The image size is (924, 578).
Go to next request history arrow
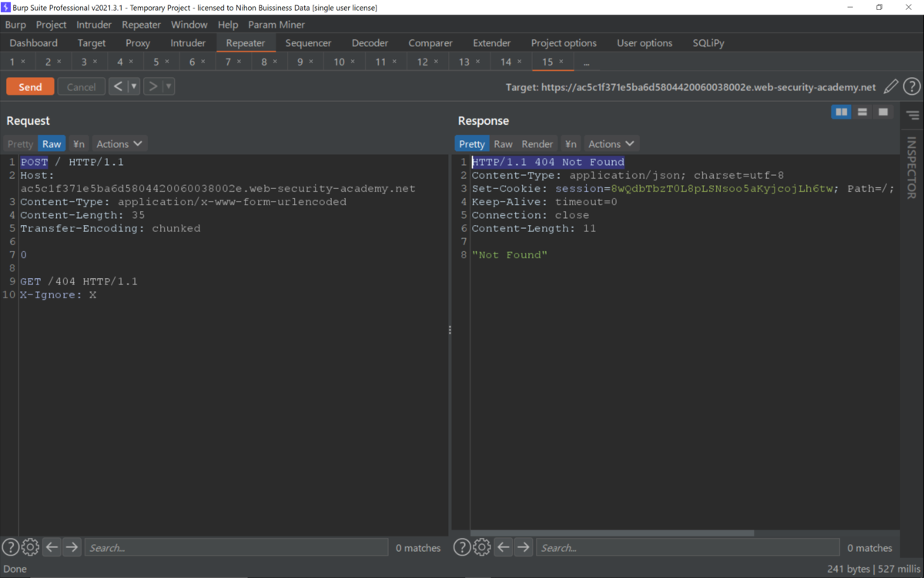(152, 86)
